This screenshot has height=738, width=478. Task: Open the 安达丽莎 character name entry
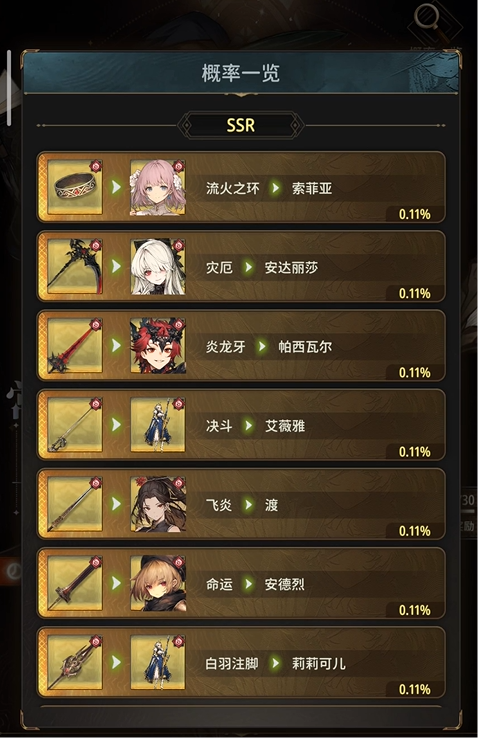[291, 268]
